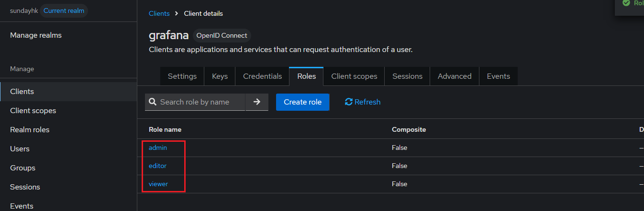Open Groups in the sidebar
This screenshot has width=644, height=211.
click(x=68, y=168)
